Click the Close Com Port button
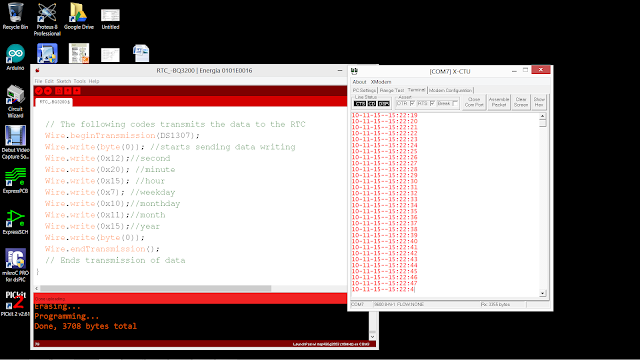This screenshot has width=640, height=360. 474,102
